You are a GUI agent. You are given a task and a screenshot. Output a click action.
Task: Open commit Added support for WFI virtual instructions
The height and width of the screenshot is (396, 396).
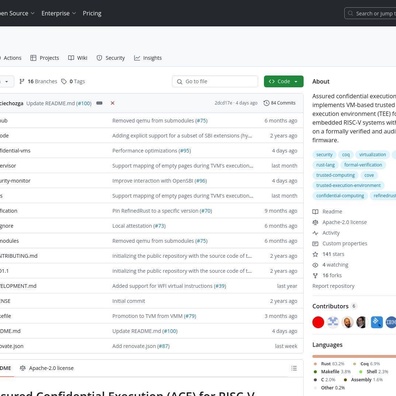tap(169, 286)
